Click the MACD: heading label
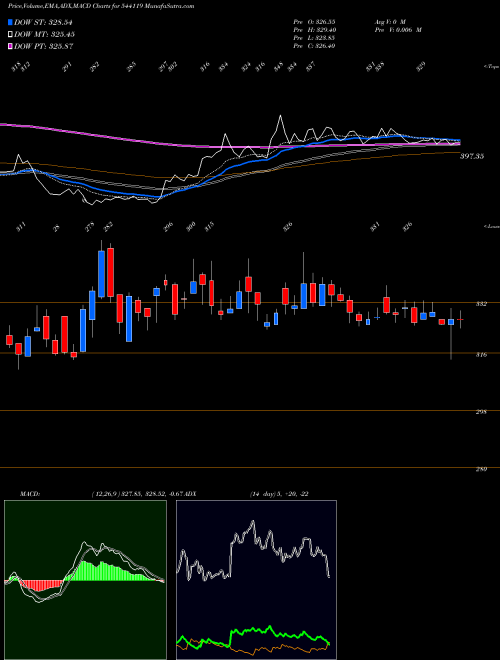The image size is (500, 660). [30, 494]
